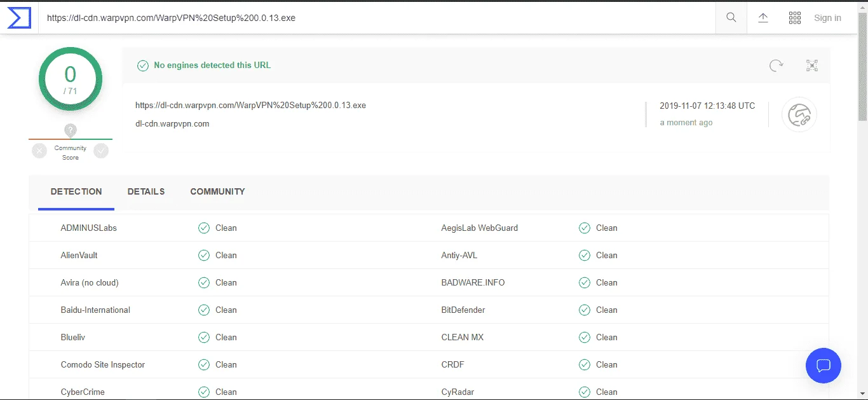The width and height of the screenshot is (868, 400).
Task: Click 'No engines detected this URL' text
Action: 212,65
